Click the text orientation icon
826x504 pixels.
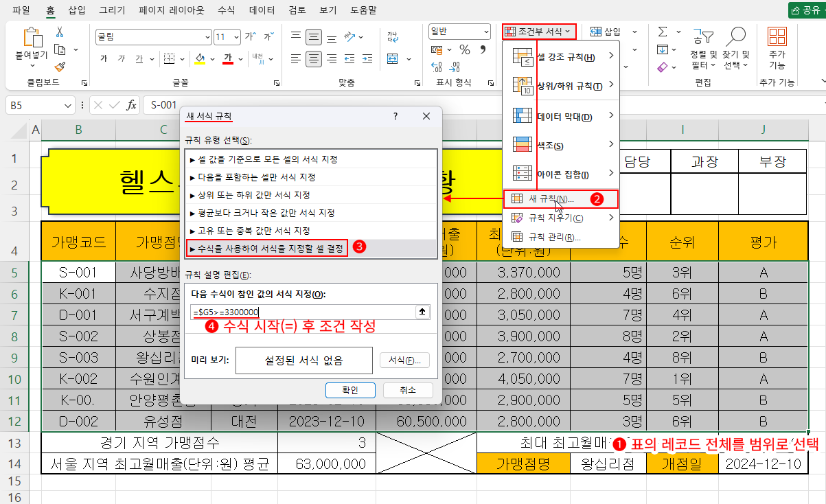click(351, 36)
